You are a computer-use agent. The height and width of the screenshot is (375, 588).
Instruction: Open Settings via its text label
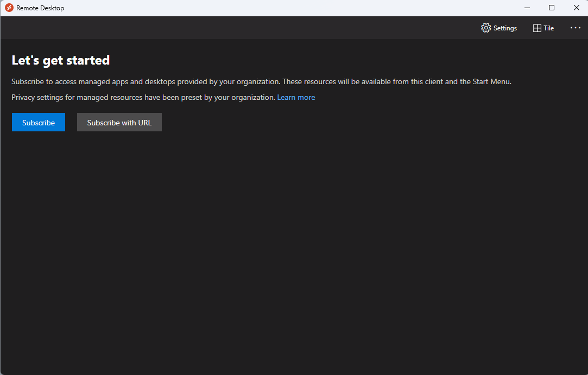click(505, 28)
